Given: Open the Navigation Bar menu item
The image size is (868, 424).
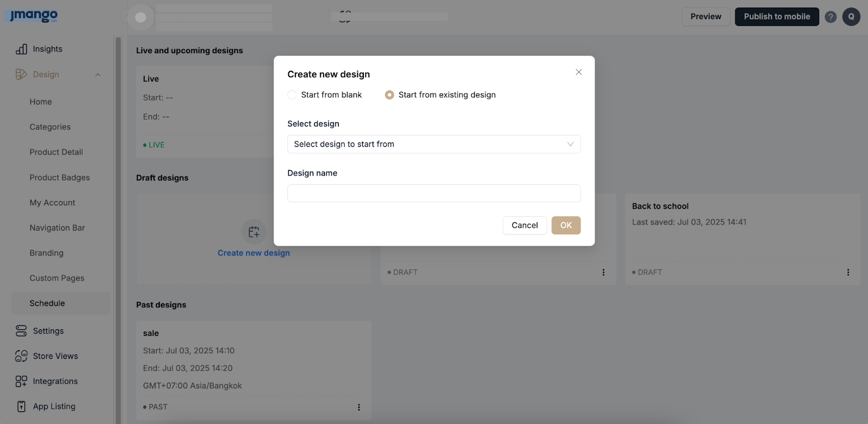Looking at the screenshot, I should 57,228.
